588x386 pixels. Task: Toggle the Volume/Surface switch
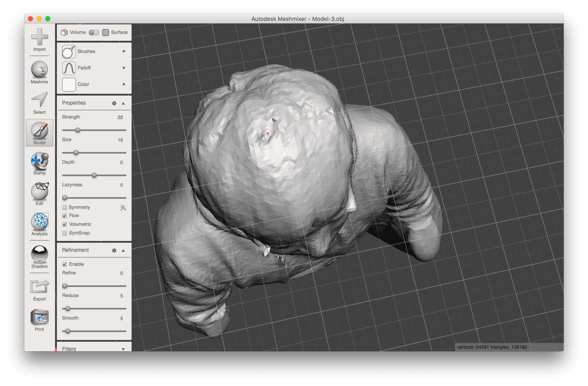(94, 32)
